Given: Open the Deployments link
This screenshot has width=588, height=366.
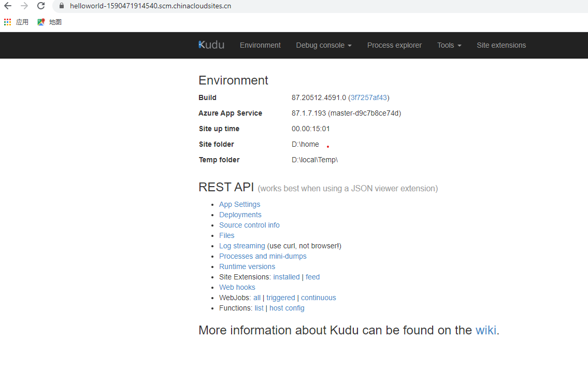Looking at the screenshot, I should click(240, 215).
